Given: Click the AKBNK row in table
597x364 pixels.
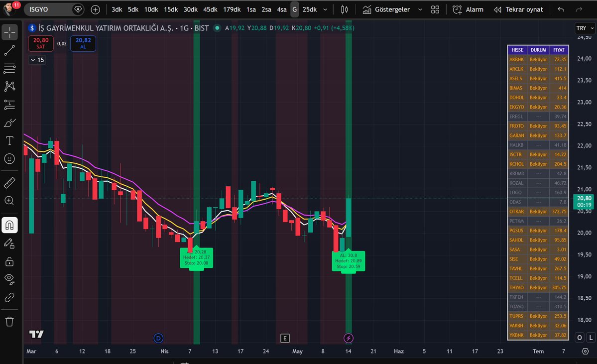Looking at the screenshot, I should (538, 59).
